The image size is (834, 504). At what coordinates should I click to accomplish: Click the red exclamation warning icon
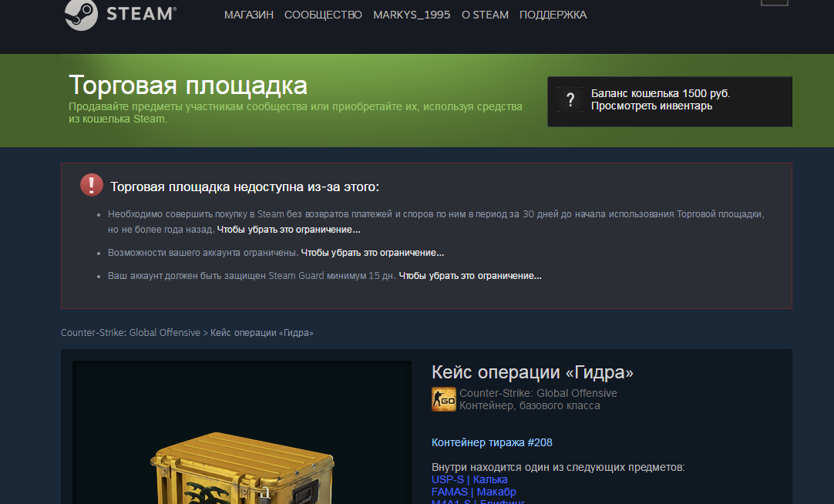coord(92,185)
